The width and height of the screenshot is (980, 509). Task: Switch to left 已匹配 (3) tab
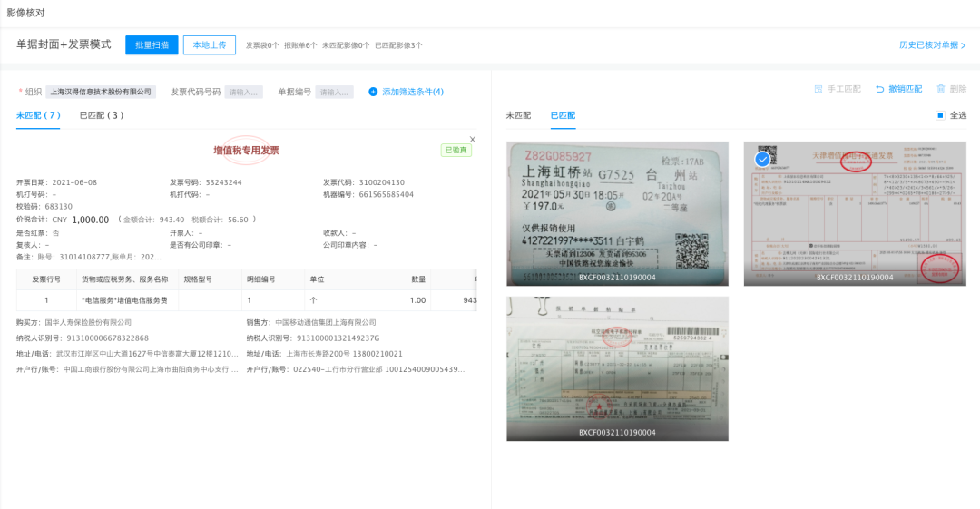[102, 115]
